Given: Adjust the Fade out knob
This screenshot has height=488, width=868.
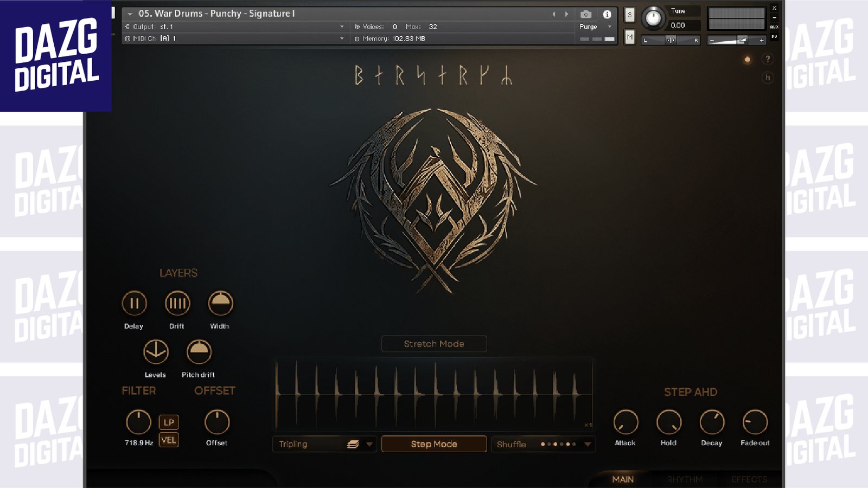Looking at the screenshot, I should [755, 422].
